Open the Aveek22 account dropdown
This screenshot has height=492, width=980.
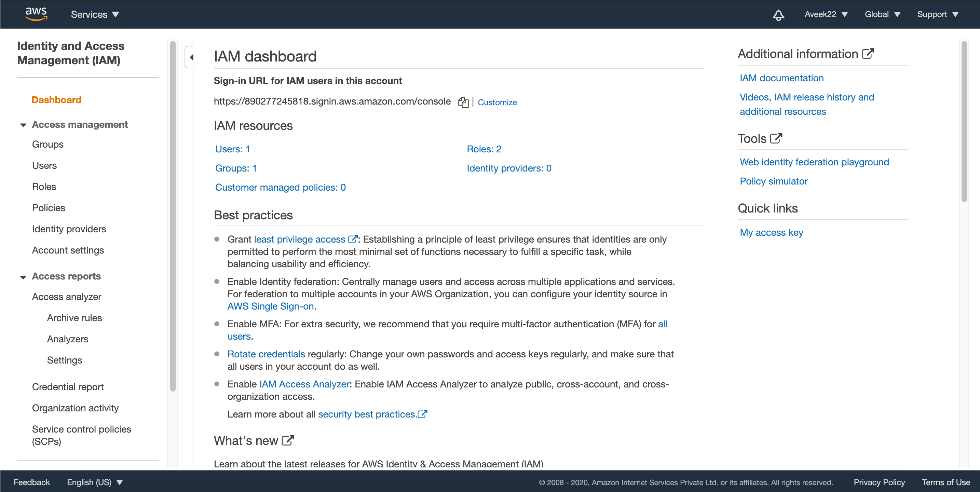(826, 14)
